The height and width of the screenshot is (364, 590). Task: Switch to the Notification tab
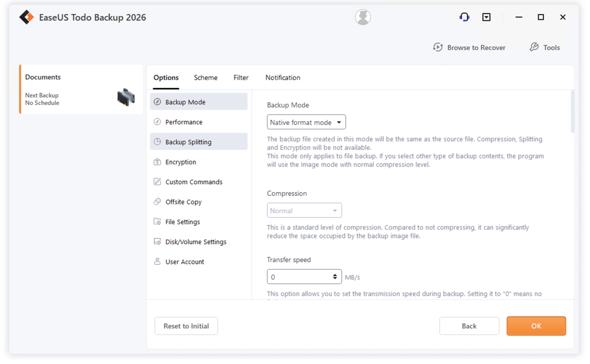pos(283,78)
